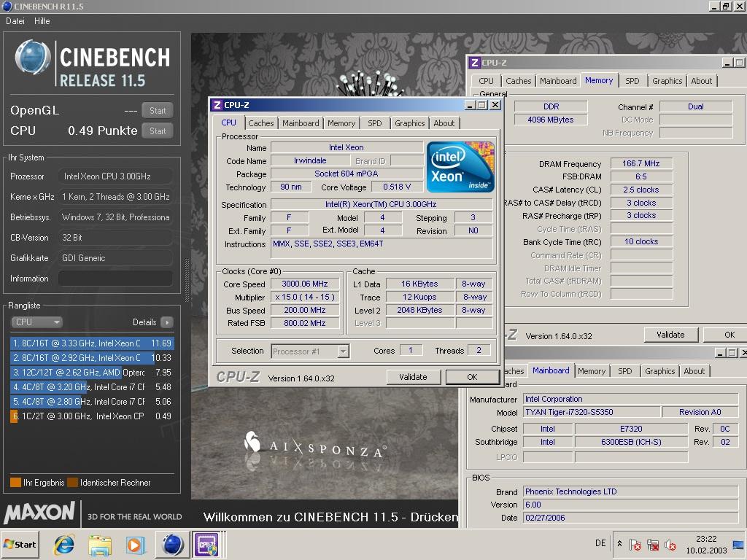Viewport: 747px width, 560px height.
Task: Open the Datei menu
Action: tap(15, 21)
